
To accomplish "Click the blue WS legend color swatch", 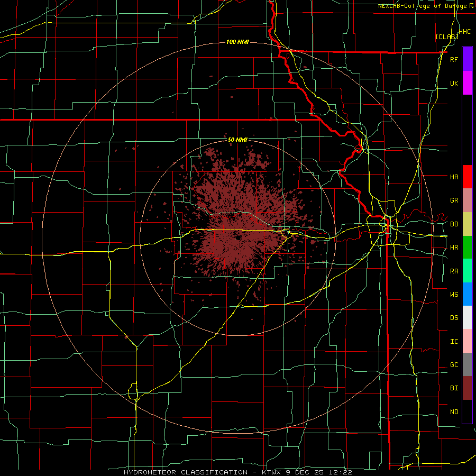I will [467, 294].
